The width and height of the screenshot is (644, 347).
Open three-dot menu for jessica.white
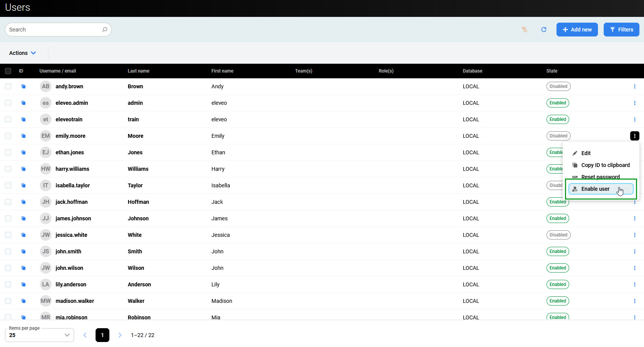point(634,235)
